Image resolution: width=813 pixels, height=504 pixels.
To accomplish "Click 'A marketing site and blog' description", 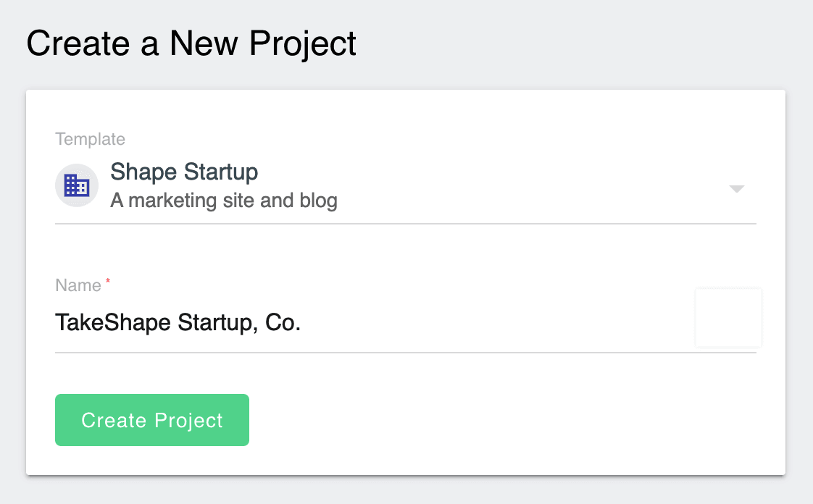I will tap(223, 201).
